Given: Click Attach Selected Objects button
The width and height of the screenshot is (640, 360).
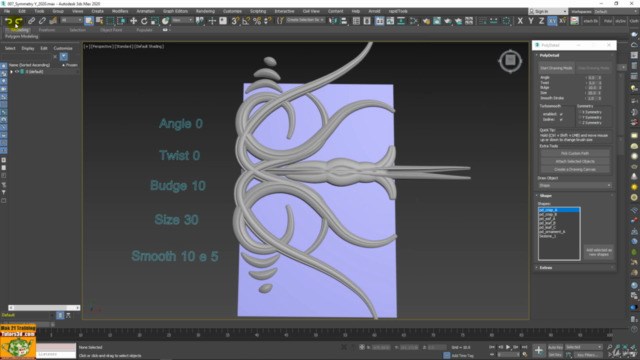Looking at the screenshot, I should pos(575,161).
